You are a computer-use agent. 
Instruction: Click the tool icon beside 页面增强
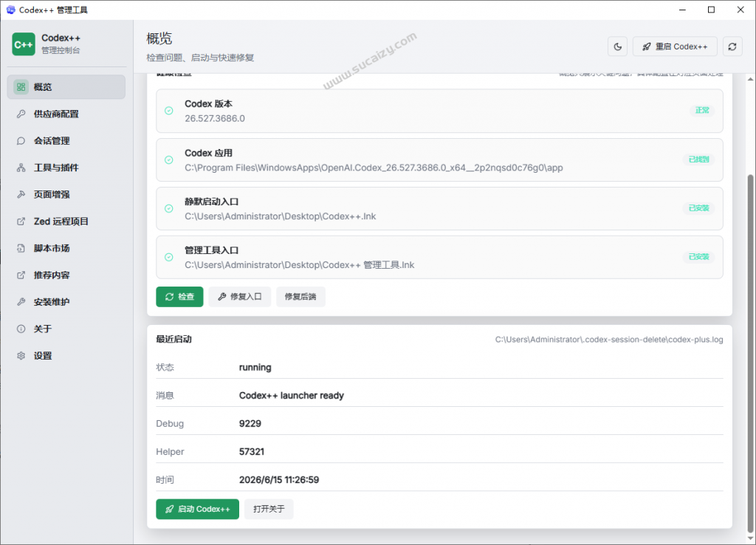(21, 194)
